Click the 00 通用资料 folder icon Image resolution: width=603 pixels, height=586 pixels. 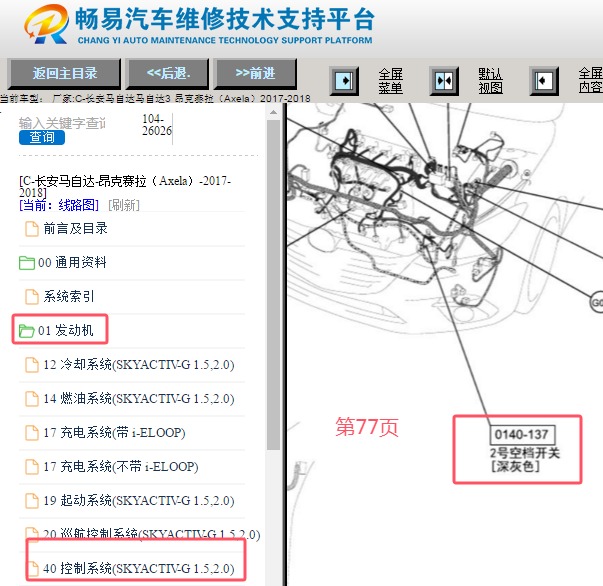(27, 263)
